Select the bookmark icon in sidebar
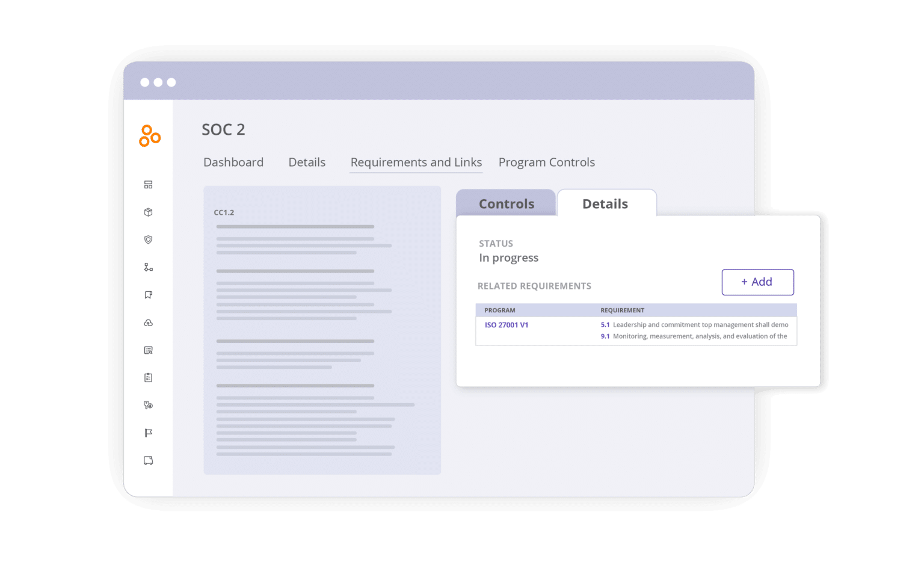924x562 pixels. [x=148, y=295]
